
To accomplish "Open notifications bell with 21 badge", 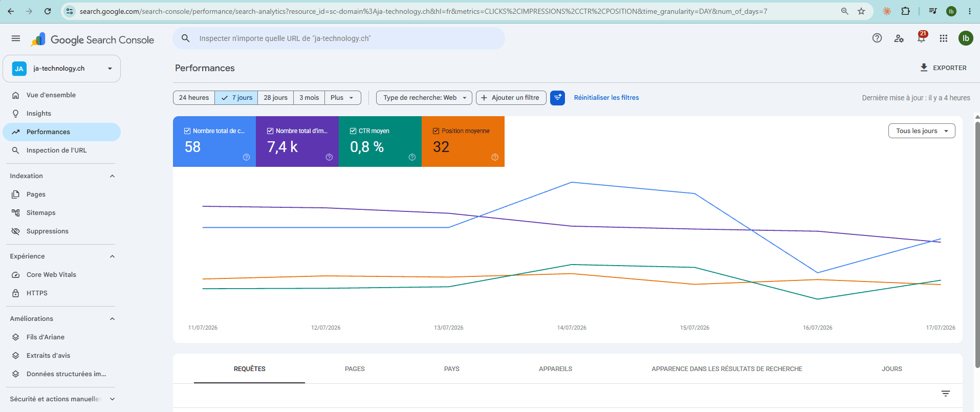I will pyautogui.click(x=922, y=38).
